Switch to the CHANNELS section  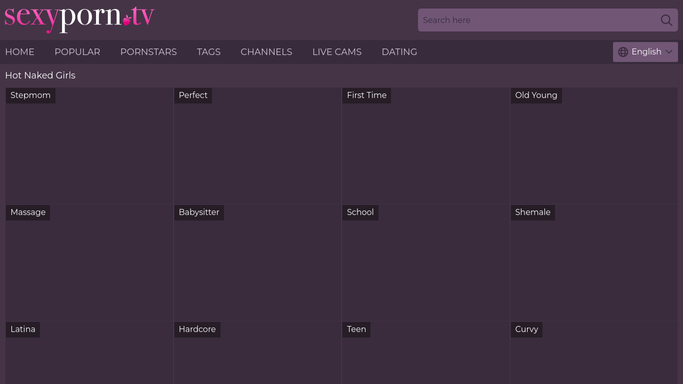point(266,52)
